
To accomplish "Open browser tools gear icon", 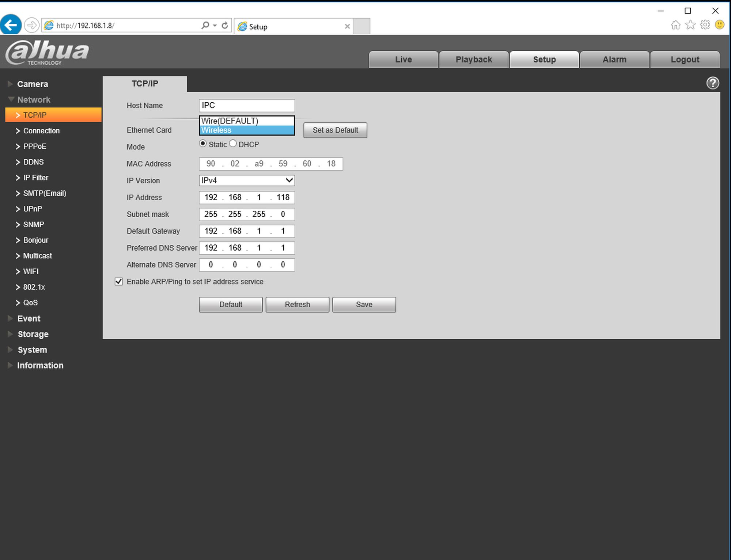I will point(705,25).
